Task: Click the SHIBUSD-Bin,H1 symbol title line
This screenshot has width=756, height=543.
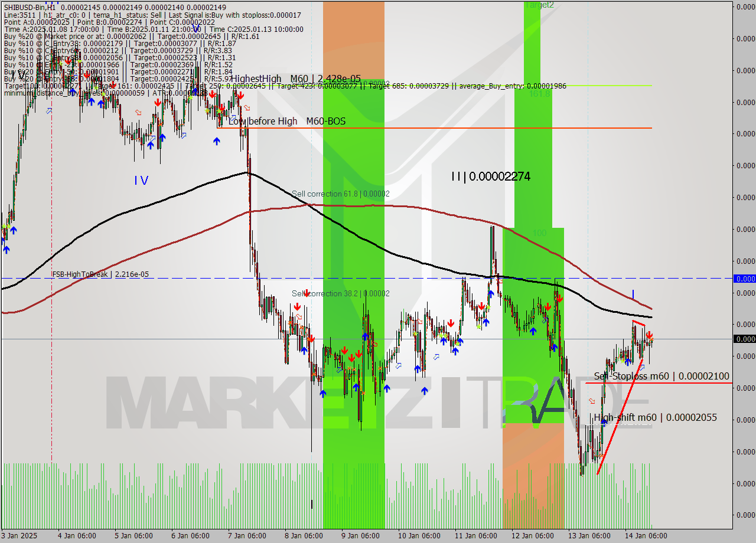Action: (115, 7)
